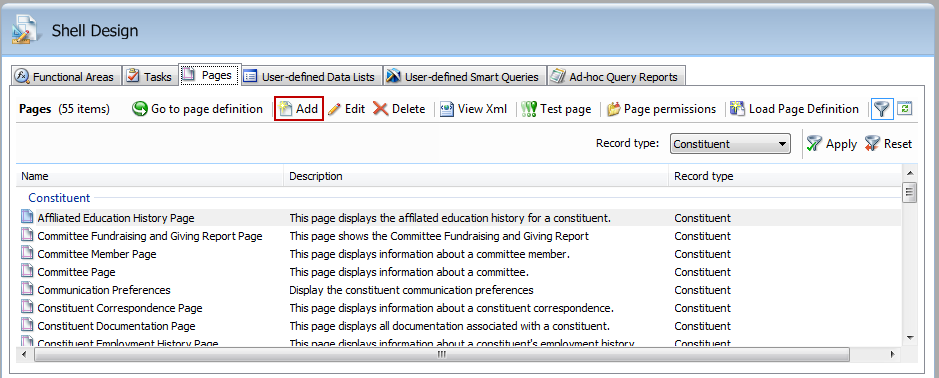Click the Communication Preferences row icon
This screenshot has width=939, height=378.
tap(27, 289)
